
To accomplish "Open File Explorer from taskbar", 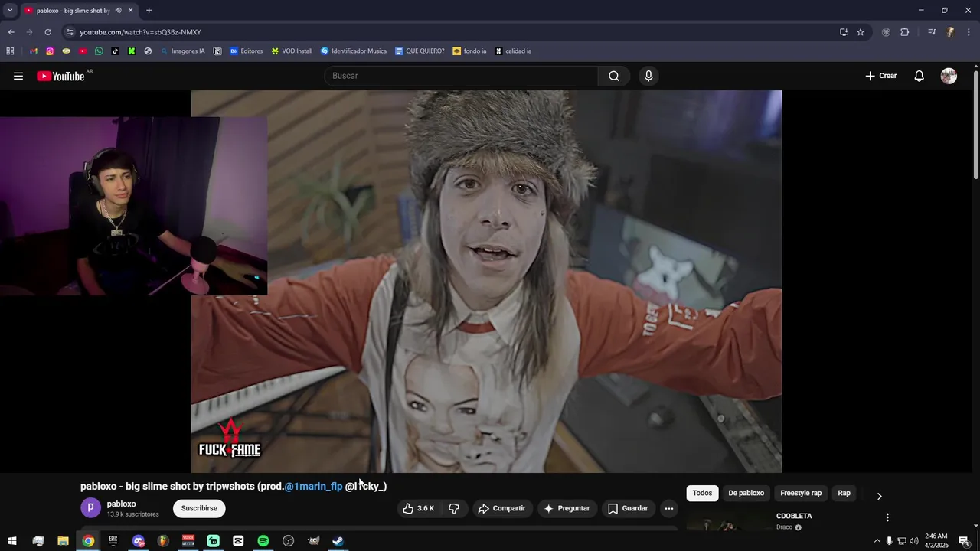I will [x=63, y=541].
